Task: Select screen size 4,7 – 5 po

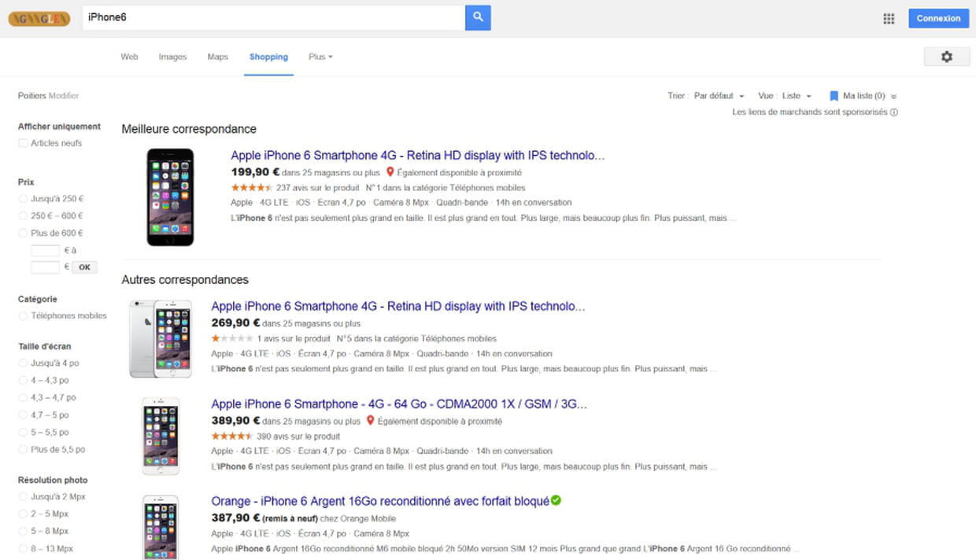Action: (23, 414)
